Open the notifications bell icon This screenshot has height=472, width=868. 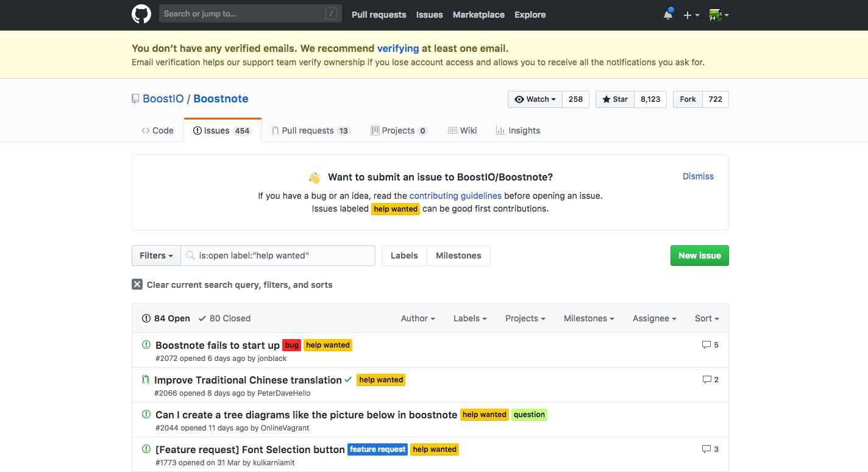(x=668, y=15)
